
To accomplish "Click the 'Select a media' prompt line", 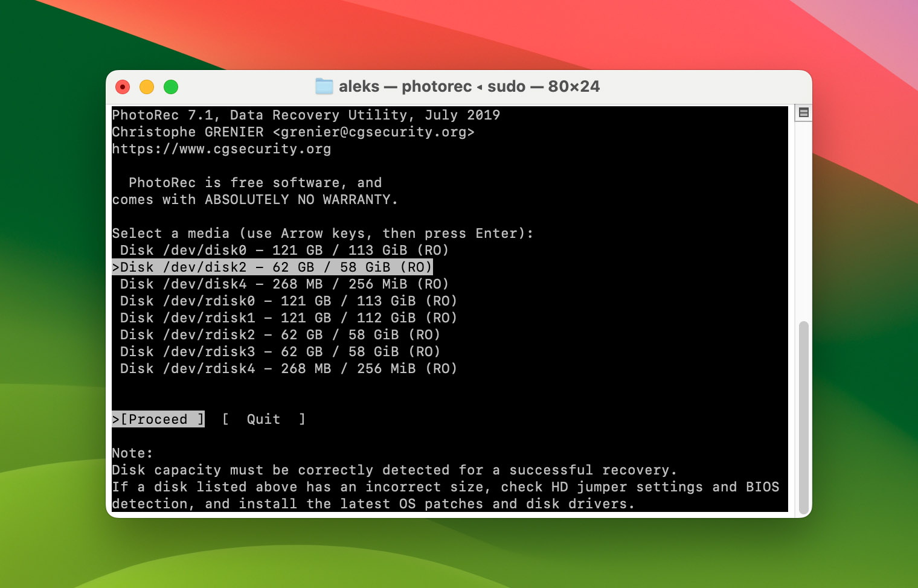I will coord(323,233).
